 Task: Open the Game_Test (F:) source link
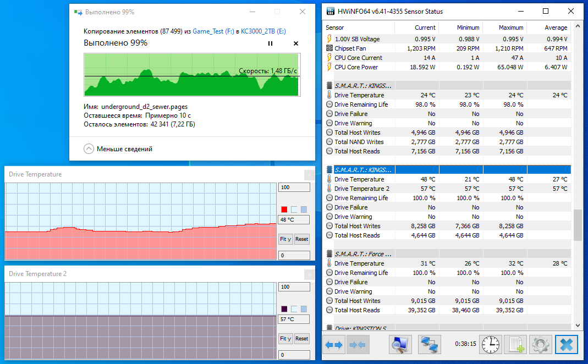pos(213,31)
